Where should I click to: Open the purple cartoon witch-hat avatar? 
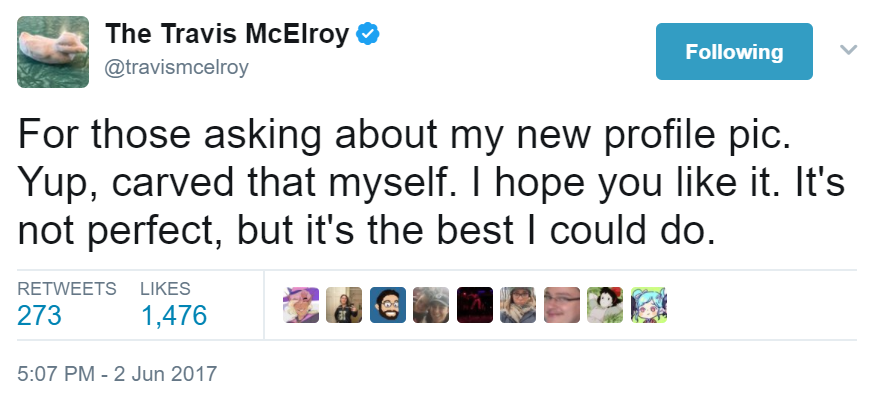pyautogui.click(x=301, y=305)
